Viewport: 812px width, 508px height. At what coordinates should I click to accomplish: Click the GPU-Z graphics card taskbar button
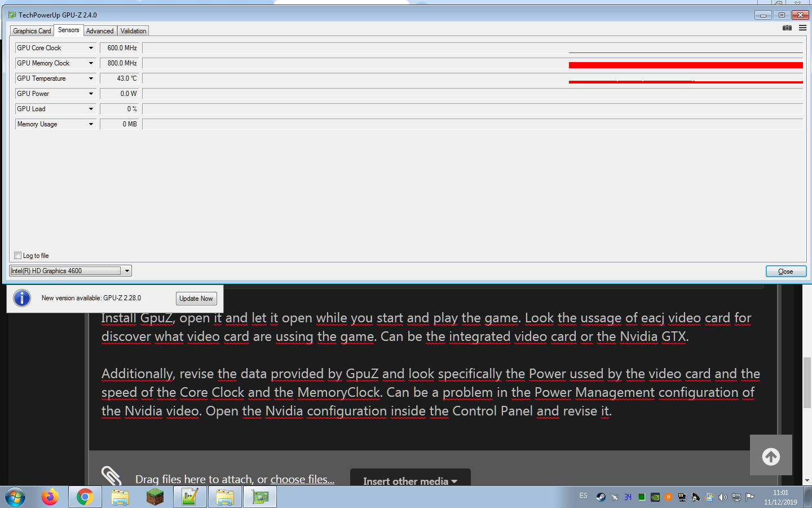coord(260,497)
